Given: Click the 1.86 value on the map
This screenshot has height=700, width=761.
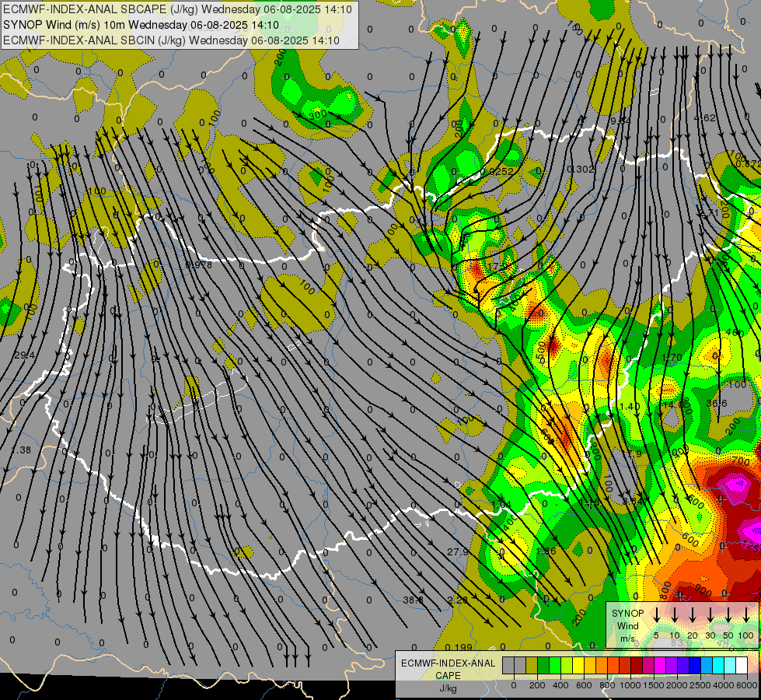Looking at the screenshot, I should [x=546, y=551].
